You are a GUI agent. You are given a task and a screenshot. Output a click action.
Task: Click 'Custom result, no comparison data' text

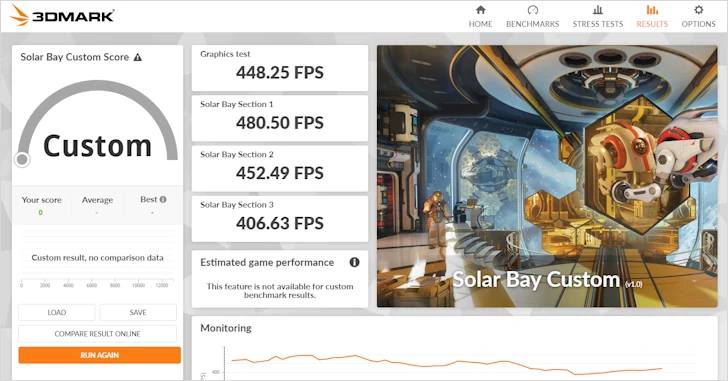click(98, 258)
